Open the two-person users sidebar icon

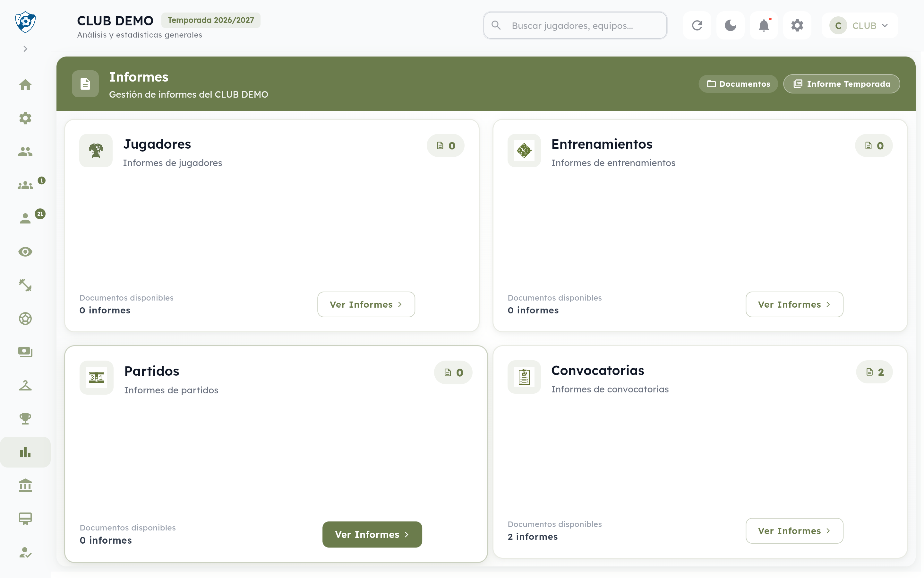click(25, 152)
